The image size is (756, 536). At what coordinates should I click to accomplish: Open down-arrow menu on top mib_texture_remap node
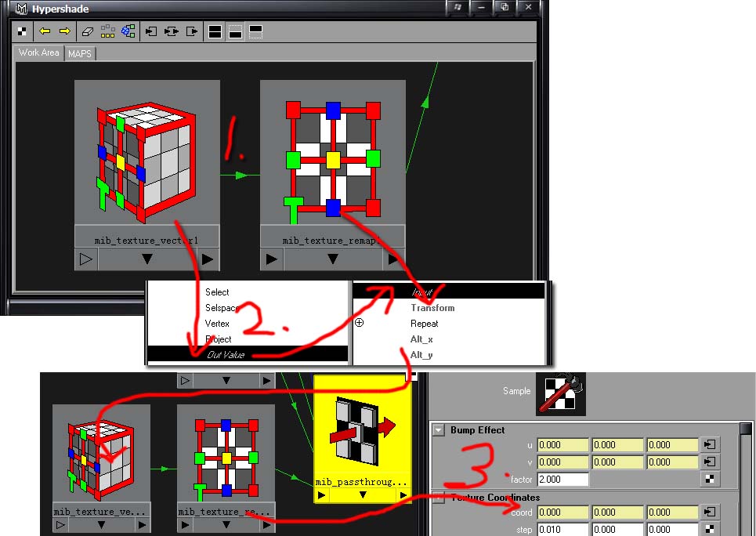pos(333,259)
